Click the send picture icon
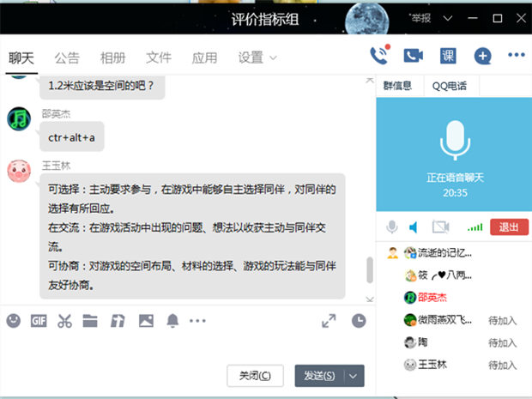 click(146, 321)
